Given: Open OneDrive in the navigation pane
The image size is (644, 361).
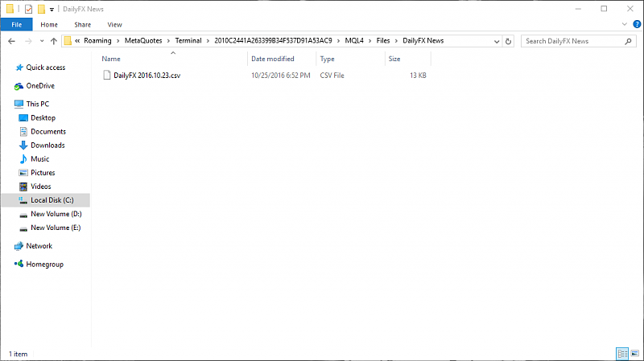Looking at the screenshot, I should (40, 86).
